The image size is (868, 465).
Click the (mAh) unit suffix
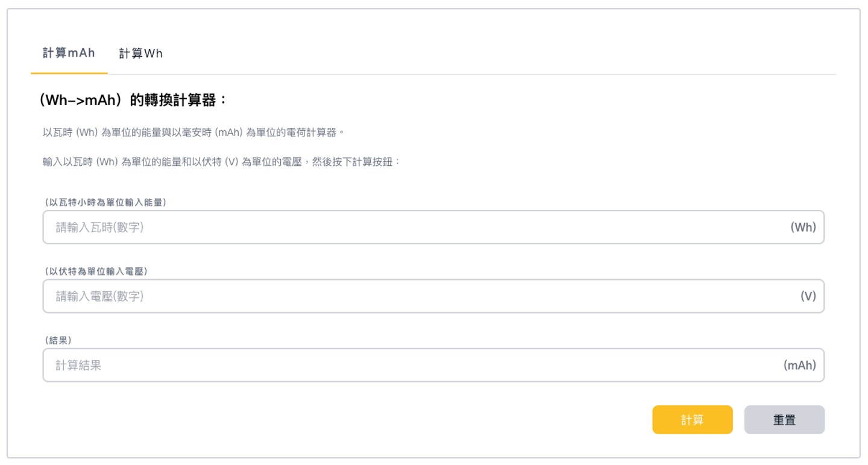click(799, 365)
